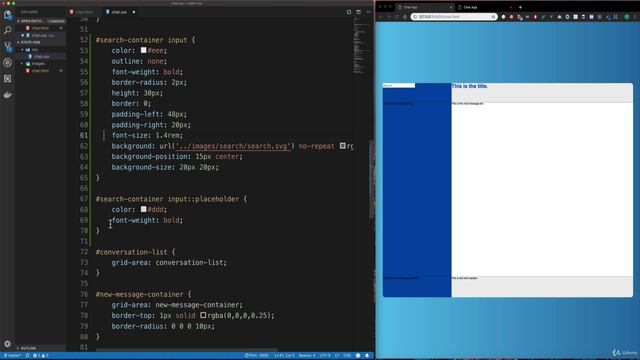Split the editor with the split icon
Screen dimensions: 640x360
[x=358, y=12]
